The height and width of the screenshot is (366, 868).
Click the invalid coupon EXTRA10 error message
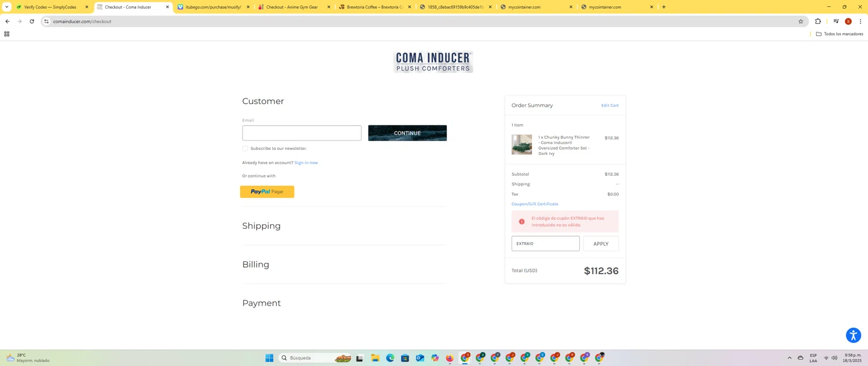click(565, 221)
